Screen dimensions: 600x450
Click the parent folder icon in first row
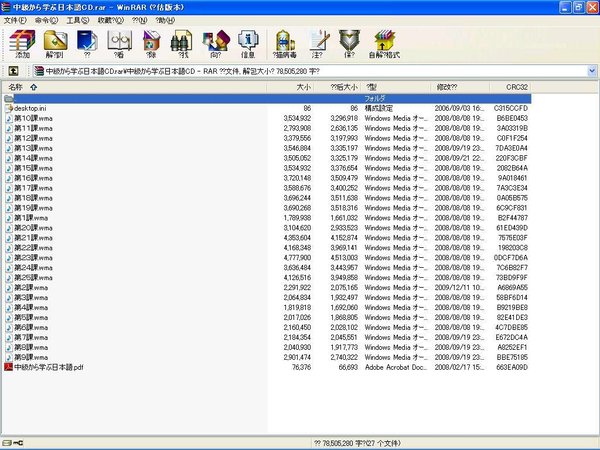(9, 98)
